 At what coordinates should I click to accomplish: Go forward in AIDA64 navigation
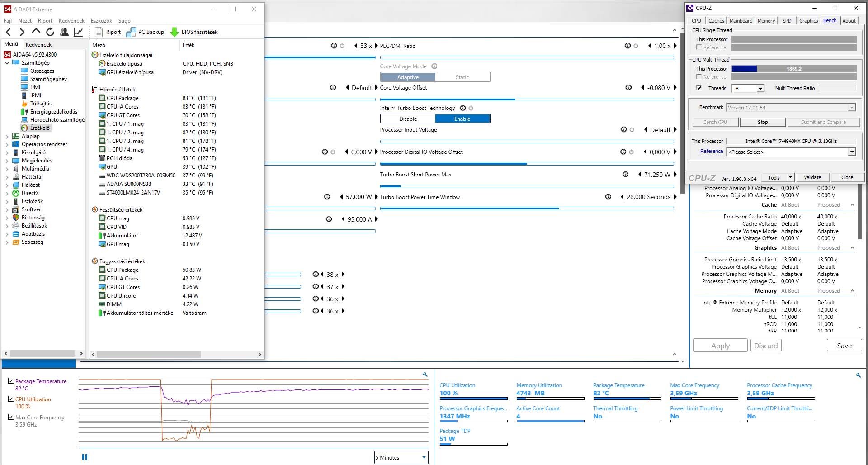click(22, 32)
